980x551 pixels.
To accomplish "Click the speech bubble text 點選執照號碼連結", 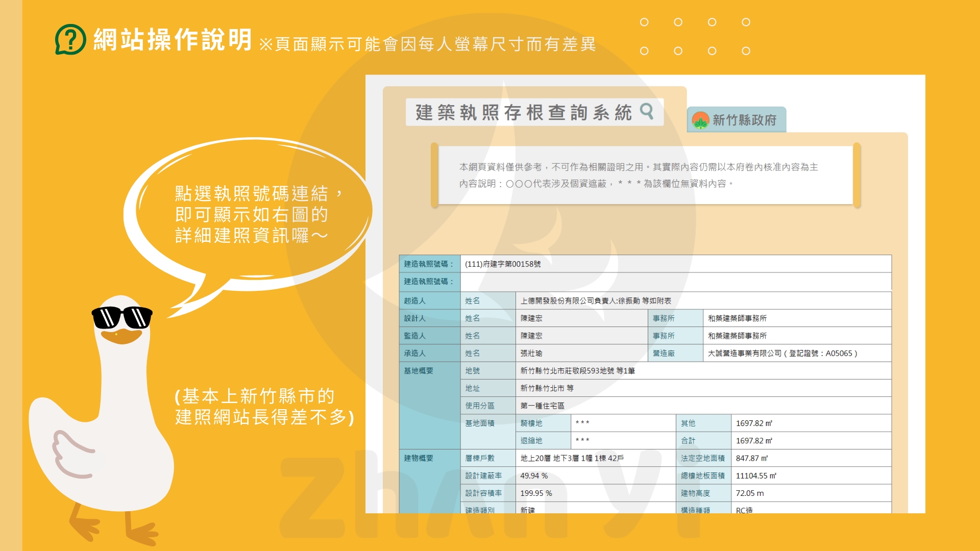I will (259, 193).
